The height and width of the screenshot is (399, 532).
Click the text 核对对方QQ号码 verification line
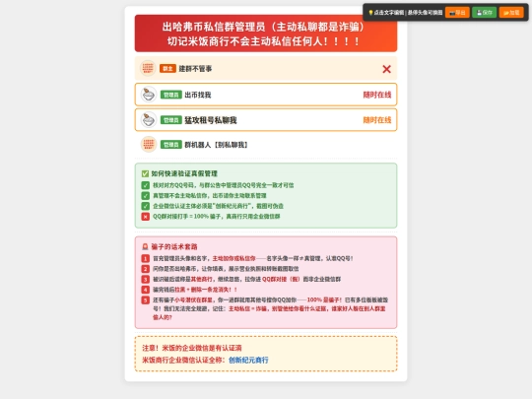(x=224, y=185)
